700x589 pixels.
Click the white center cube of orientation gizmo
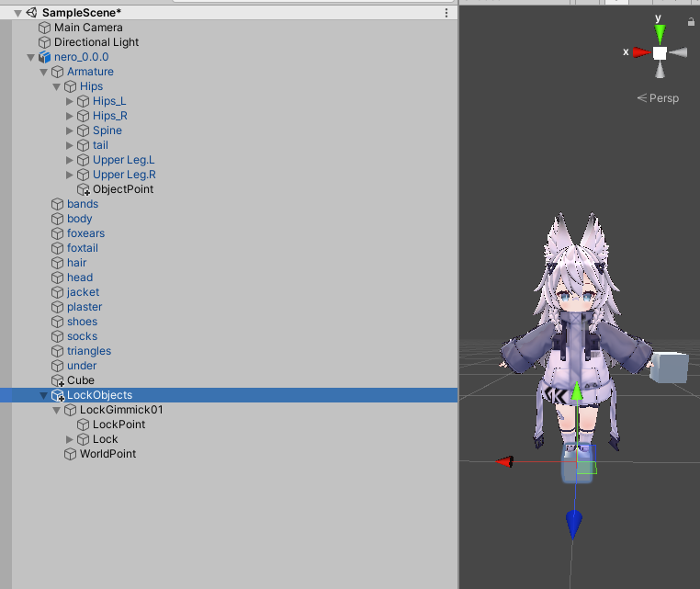coord(660,53)
